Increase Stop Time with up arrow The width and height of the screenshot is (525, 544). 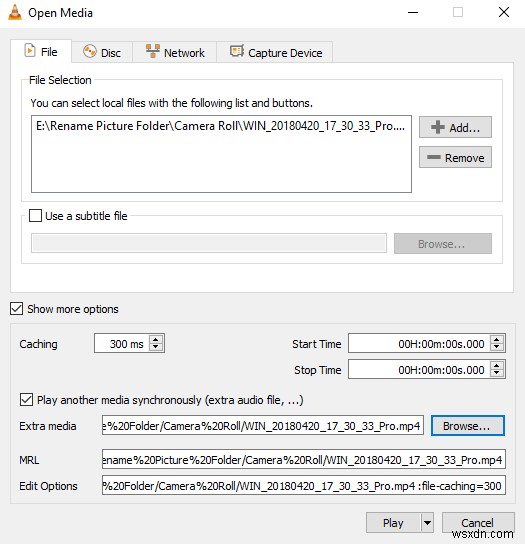pos(497,366)
